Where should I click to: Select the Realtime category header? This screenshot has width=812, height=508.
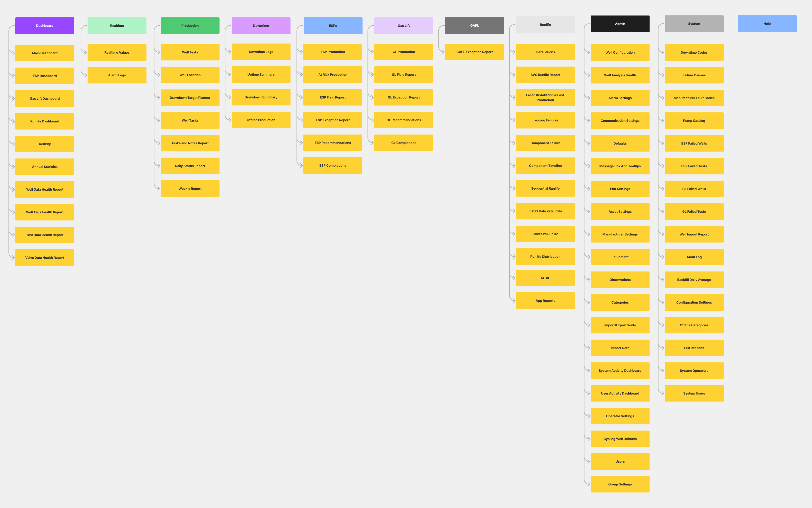pyautogui.click(x=117, y=26)
